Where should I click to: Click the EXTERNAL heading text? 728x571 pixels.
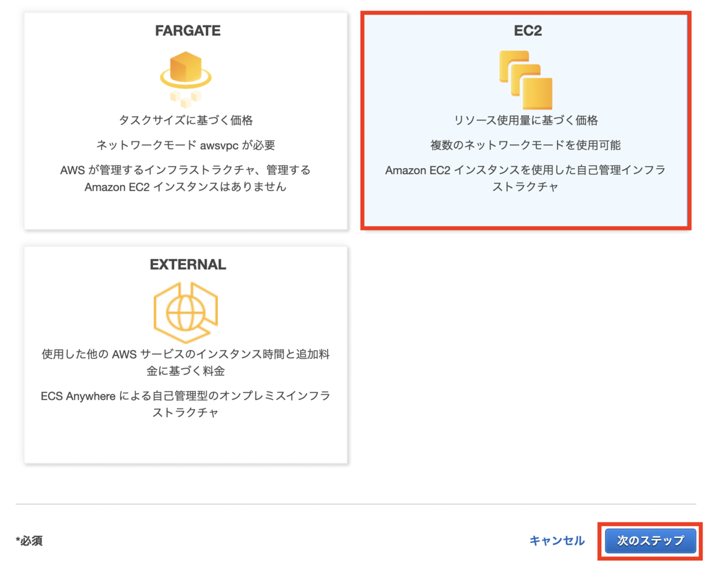point(187,265)
